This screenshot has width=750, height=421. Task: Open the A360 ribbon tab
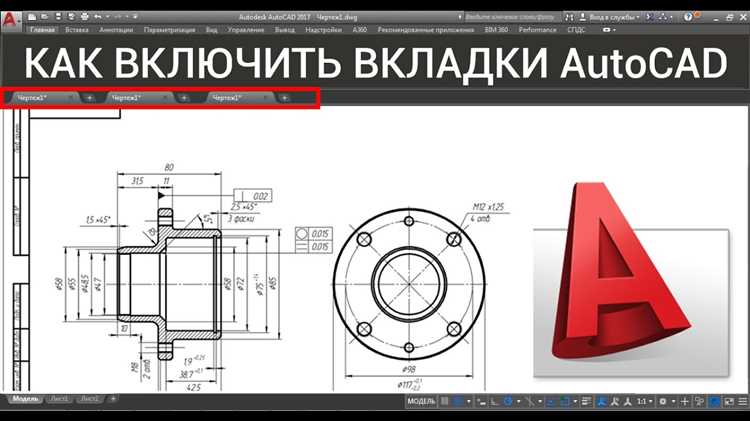pyautogui.click(x=359, y=30)
